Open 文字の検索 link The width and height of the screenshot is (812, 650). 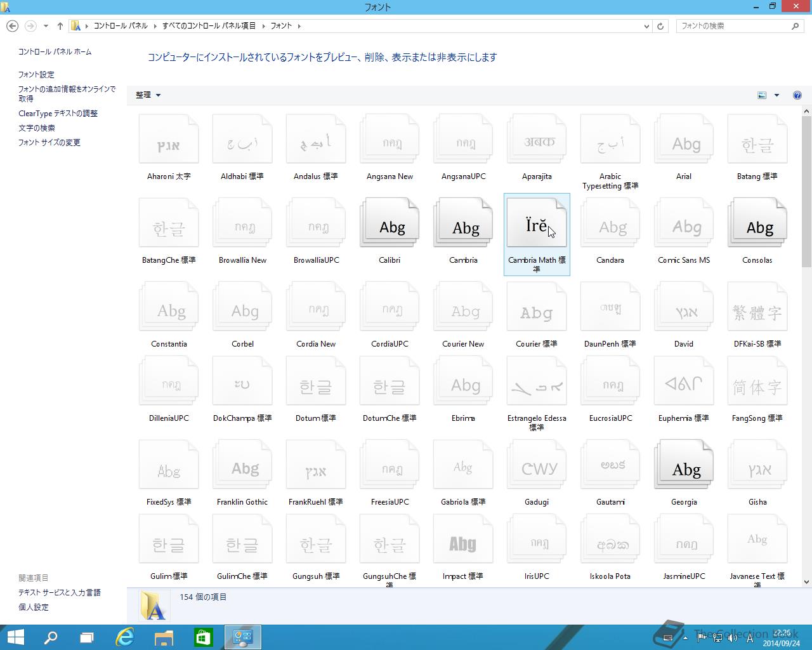point(36,128)
